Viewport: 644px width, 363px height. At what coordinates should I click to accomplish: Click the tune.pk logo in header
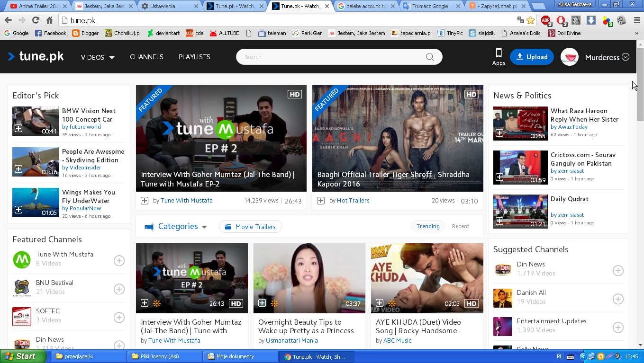click(x=36, y=57)
